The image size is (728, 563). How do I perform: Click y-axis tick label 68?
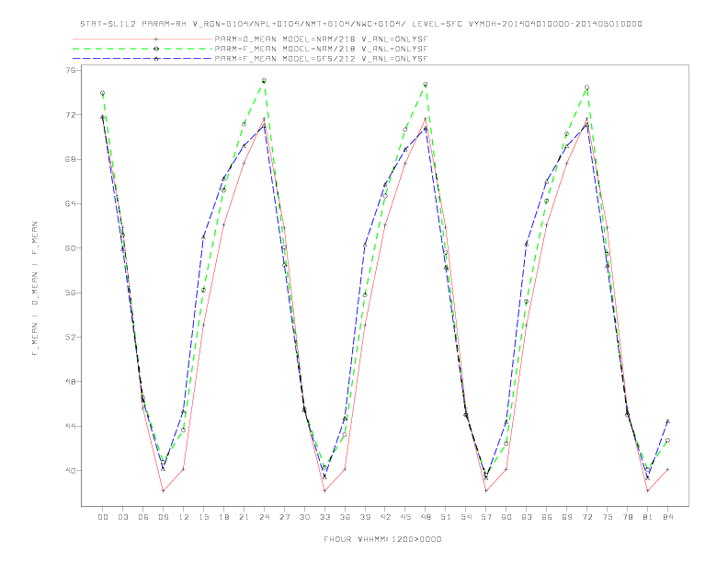70,159
